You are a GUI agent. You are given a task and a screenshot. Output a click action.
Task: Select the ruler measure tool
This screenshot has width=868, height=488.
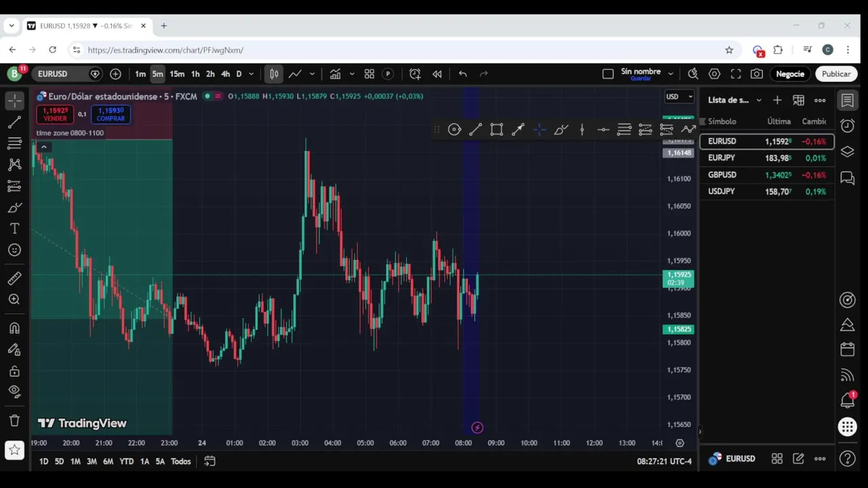tap(14, 278)
